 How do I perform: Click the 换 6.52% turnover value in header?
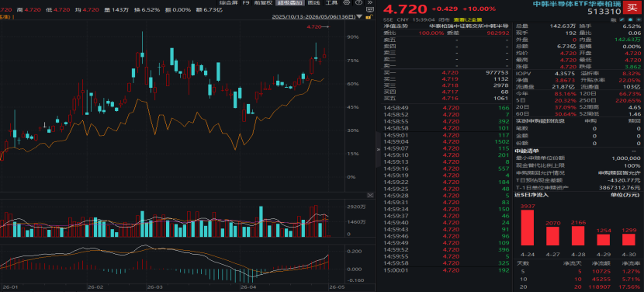tap(147, 9)
